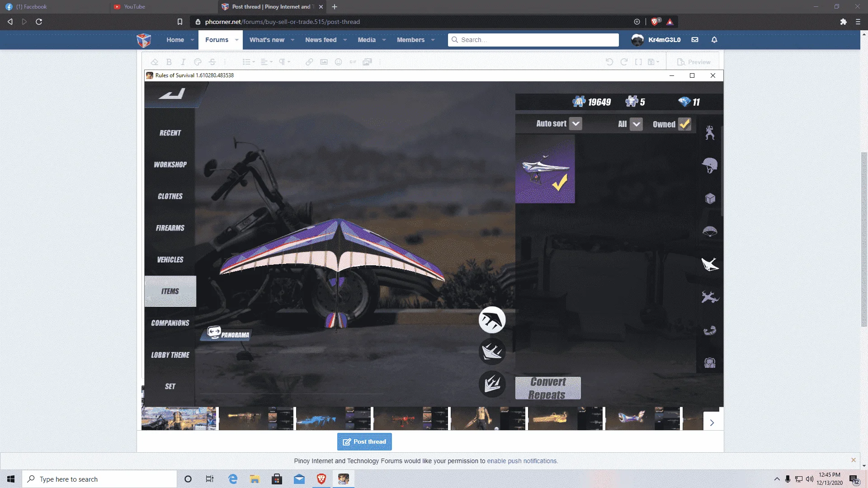Click the eraser remove-formatting icon
Screen dimensions: 868x488
click(x=155, y=62)
